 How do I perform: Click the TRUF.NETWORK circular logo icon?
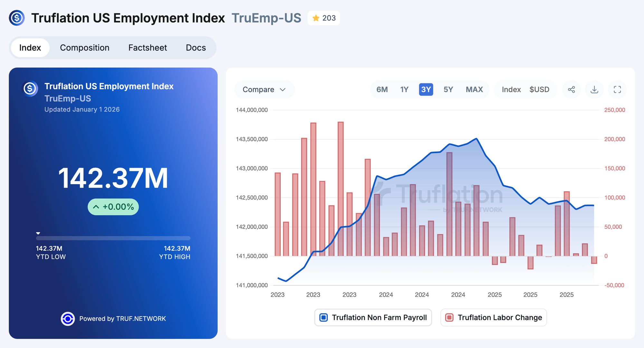click(x=68, y=319)
